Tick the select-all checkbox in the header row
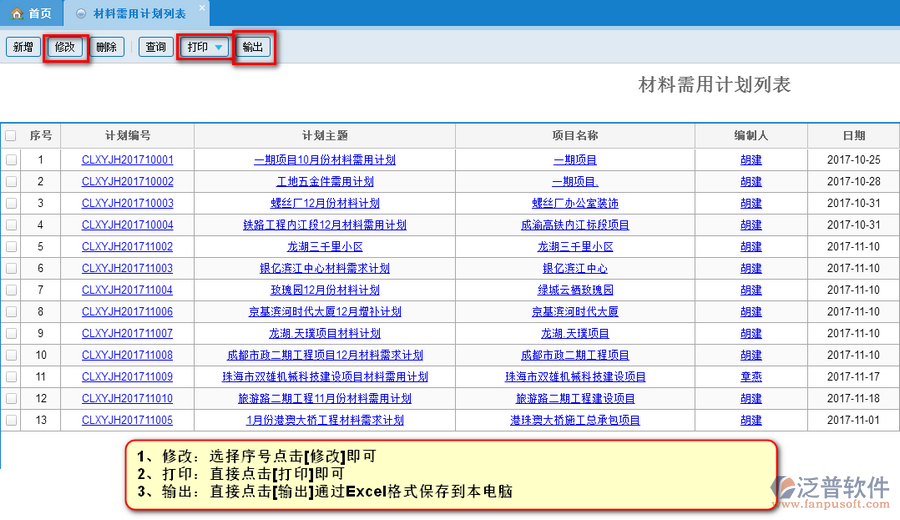 click(x=11, y=135)
